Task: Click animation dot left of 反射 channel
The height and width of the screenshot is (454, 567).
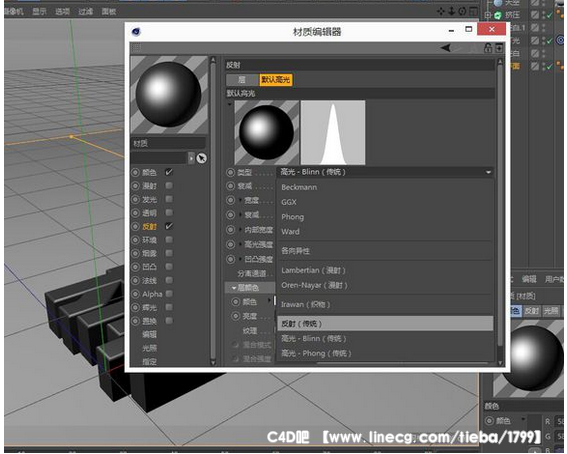Action: pos(135,226)
